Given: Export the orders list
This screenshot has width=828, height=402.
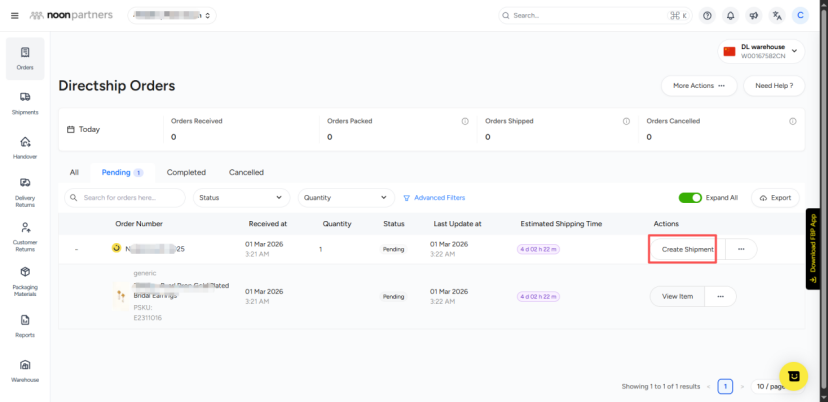Looking at the screenshot, I should [775, 198].
